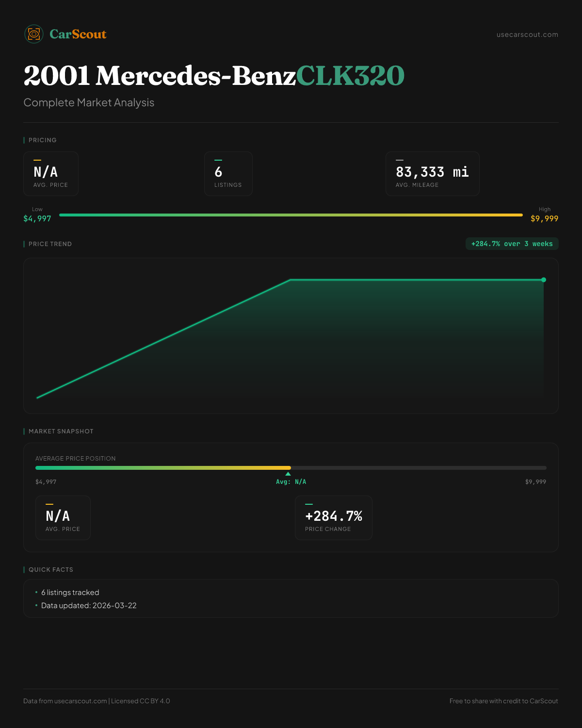Select the Avg. Mileage 83,333 mi card
The width and height of the screenshot is (582, 728).
tap(432, 174)
